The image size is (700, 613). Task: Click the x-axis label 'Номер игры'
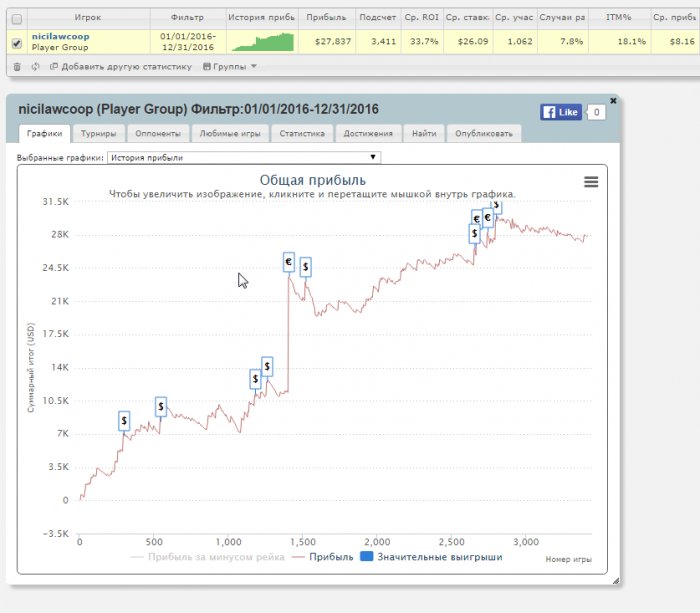[x=568, y=559]
